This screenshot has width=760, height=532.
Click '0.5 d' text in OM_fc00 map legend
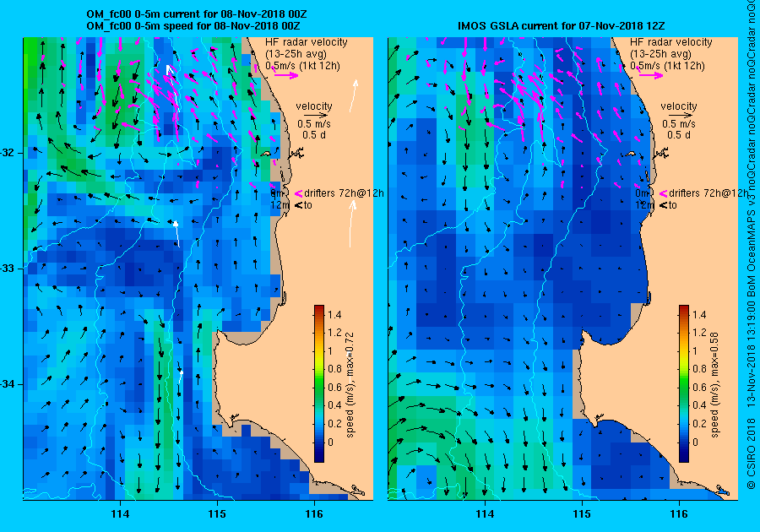coord(314,135)
